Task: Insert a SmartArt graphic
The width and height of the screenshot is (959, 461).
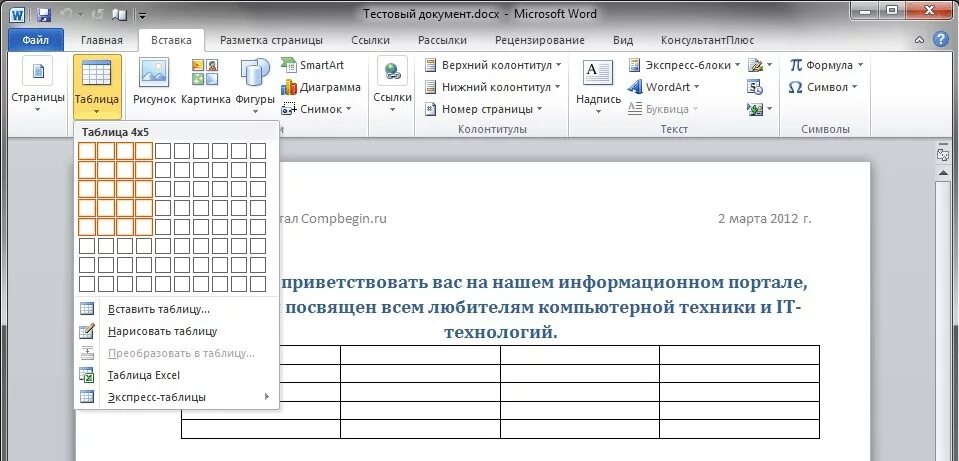Action: coord(313,65)
